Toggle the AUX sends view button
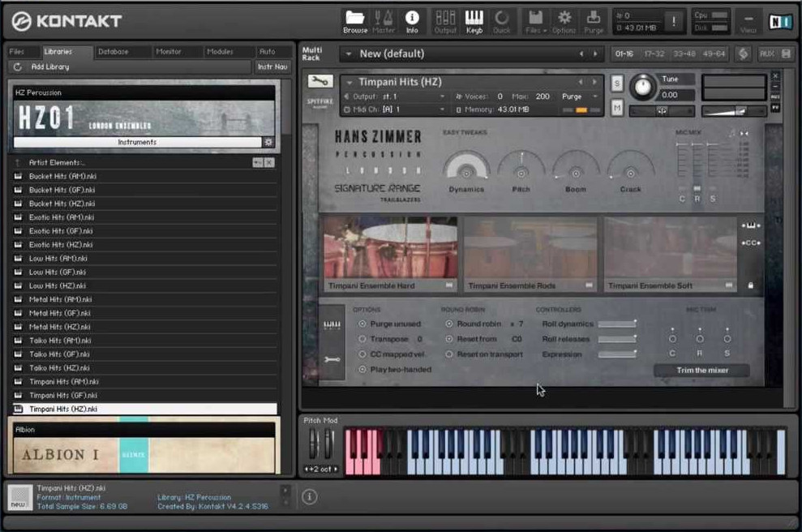Screen dimensions: 802x532 pos(766,54)
